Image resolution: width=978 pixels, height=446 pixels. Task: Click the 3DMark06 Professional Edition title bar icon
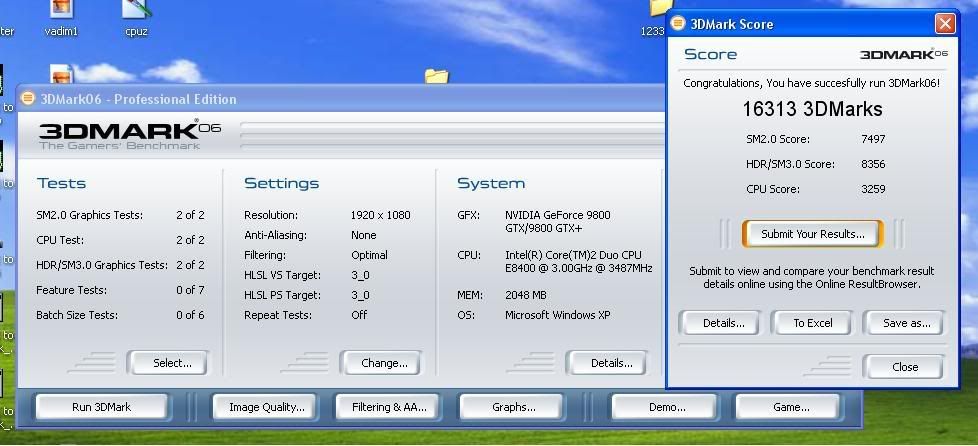point(28,99)
